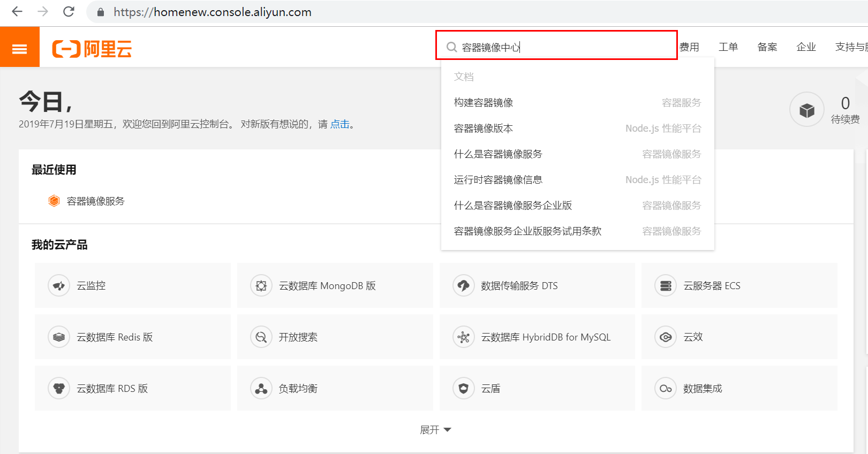Select suggestion 构建容器镜像
The width and height of the screenshot is (868, 454).
pos(578,102)
